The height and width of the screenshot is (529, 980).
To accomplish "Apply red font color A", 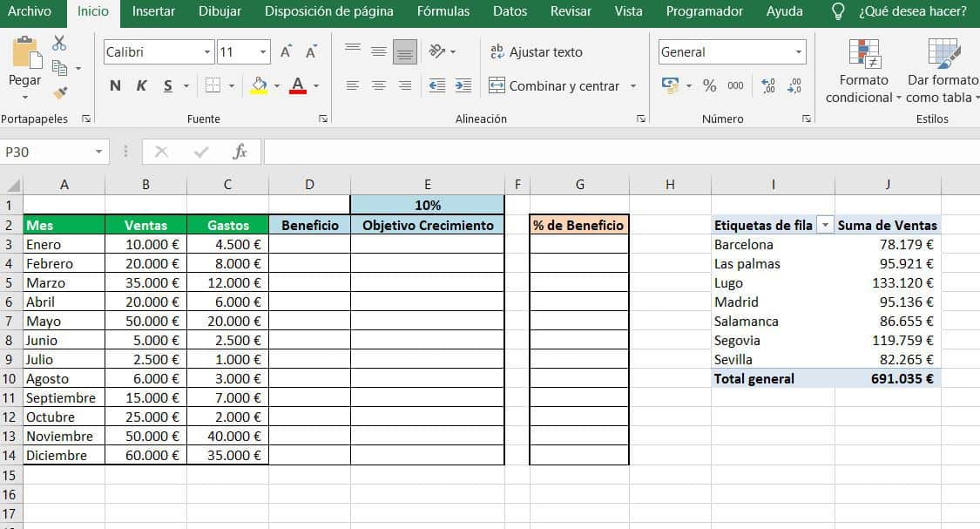I will pos(298,85).
